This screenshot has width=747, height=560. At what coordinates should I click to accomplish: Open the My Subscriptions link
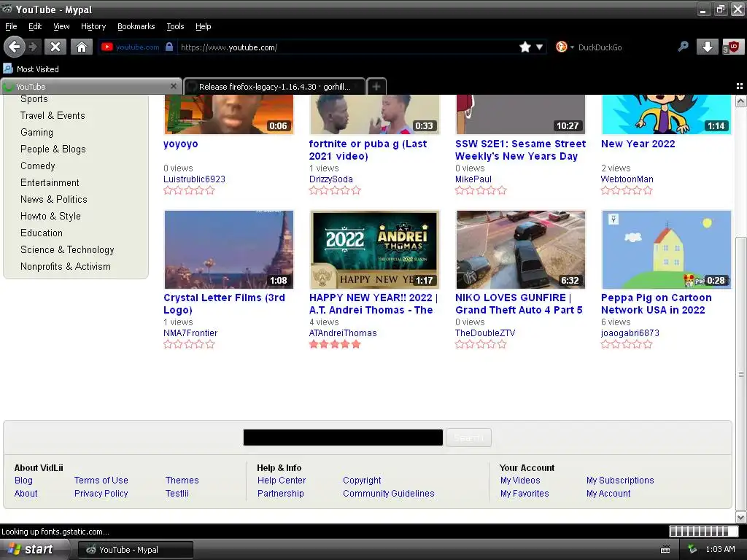coord(620,480)
